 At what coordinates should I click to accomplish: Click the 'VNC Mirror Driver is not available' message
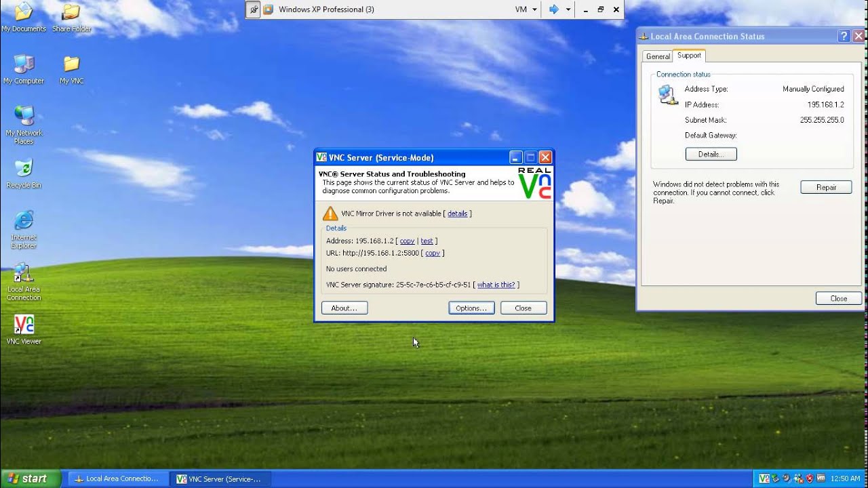(391, 213)
